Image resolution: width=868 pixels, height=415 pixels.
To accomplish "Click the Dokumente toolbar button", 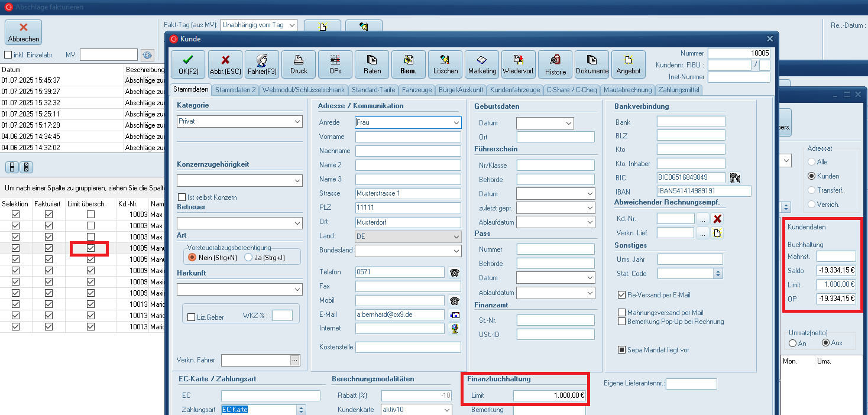I will (592, 64).
